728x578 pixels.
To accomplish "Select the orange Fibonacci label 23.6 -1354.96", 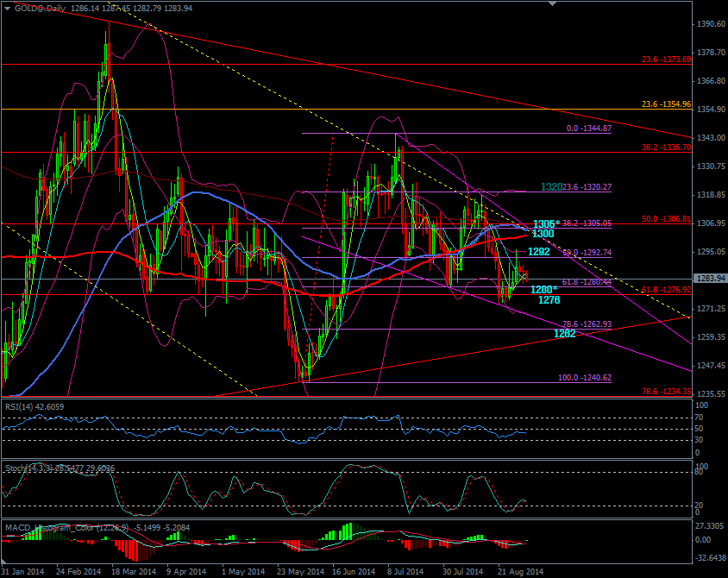I will (x=666, y=104).
